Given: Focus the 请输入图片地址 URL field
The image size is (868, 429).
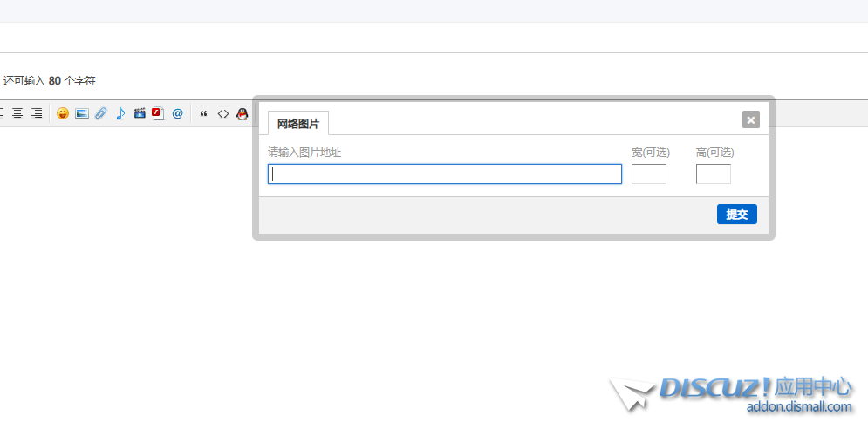Looking at the screenshot, I should coord(445,174).
